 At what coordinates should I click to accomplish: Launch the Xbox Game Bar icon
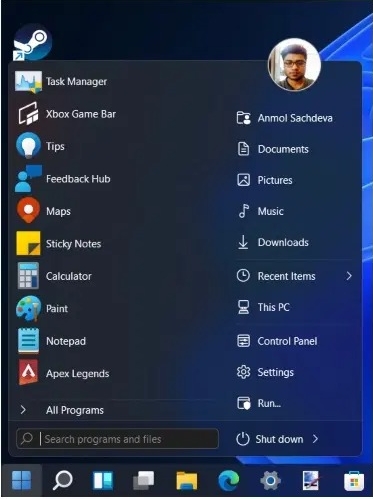[x=28, y=114]
